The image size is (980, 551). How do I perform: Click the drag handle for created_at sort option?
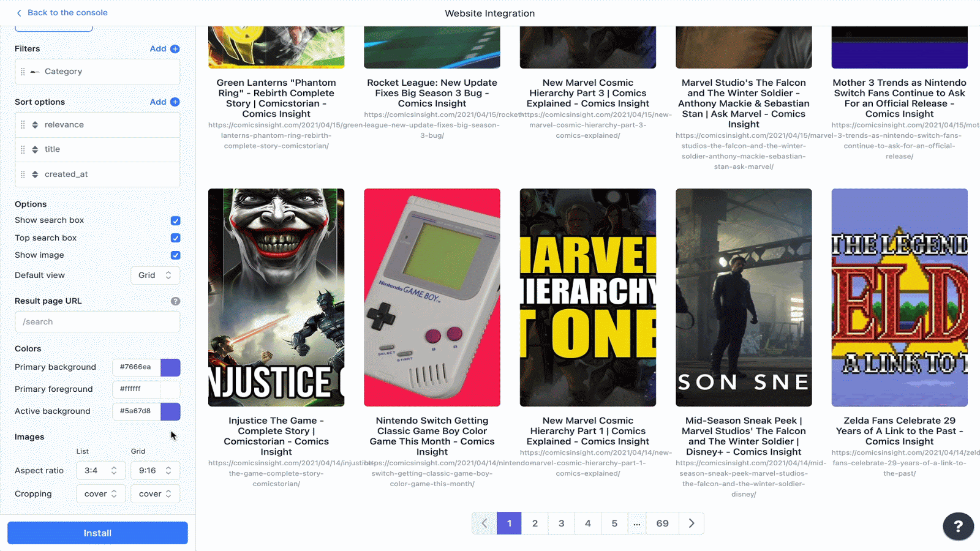tap(23, 174)
